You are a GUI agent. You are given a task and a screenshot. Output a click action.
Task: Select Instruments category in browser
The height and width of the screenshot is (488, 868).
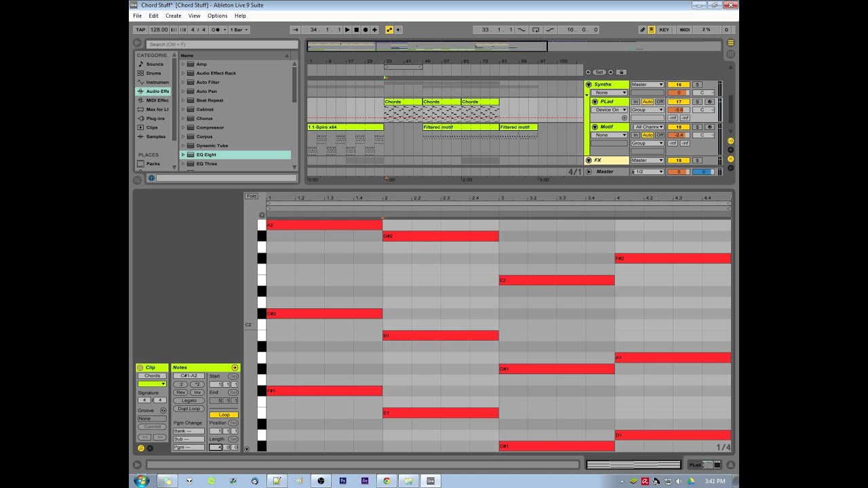point(153,82)
